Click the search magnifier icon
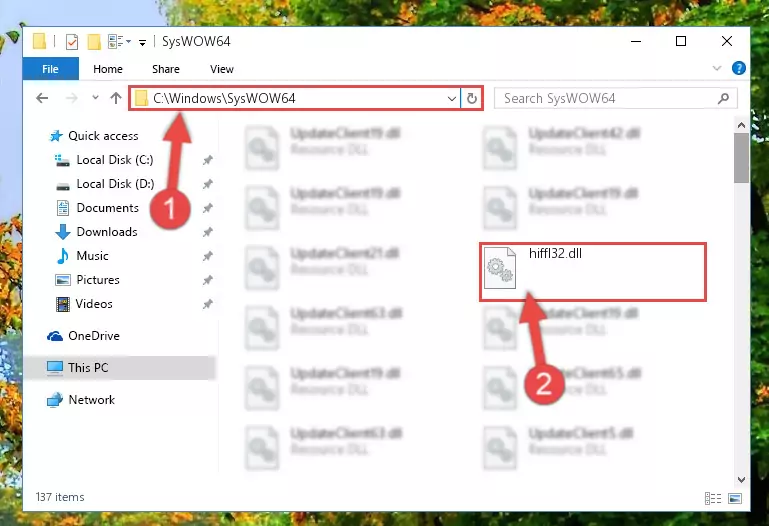 coord(723,99)
